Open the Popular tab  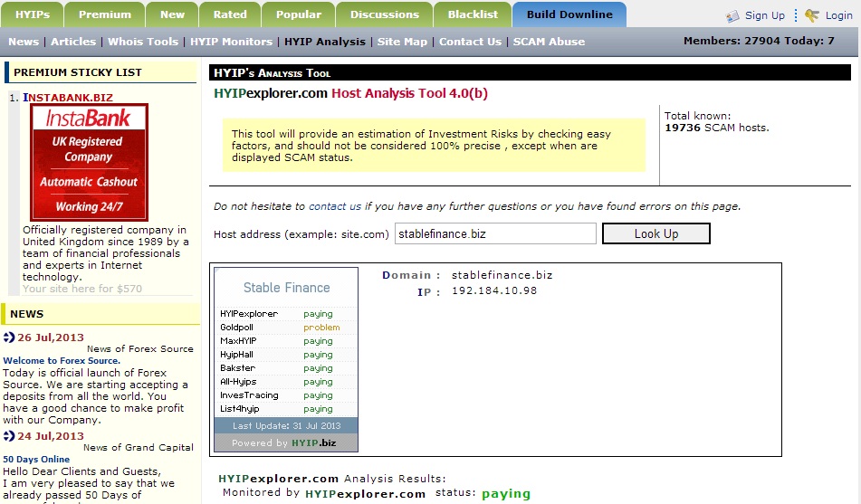298,14
